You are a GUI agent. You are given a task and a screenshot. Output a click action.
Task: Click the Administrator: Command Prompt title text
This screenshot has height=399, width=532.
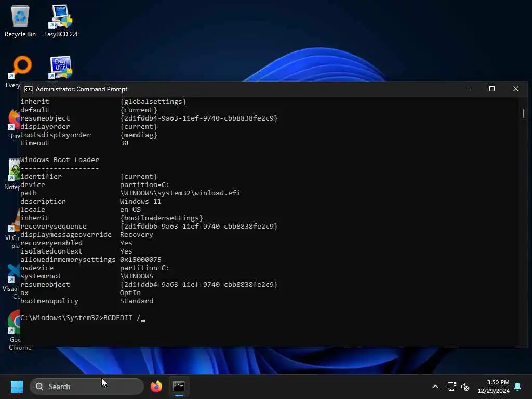coord(82,89)
